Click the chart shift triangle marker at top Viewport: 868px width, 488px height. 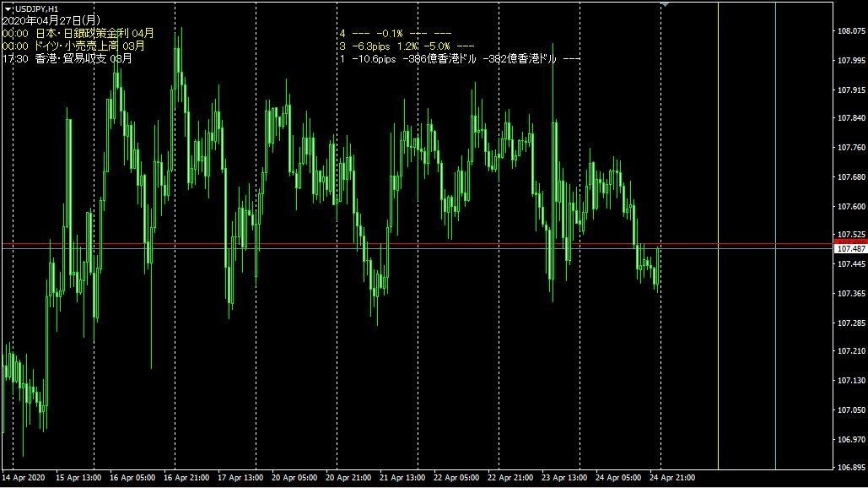click(665, 4)
